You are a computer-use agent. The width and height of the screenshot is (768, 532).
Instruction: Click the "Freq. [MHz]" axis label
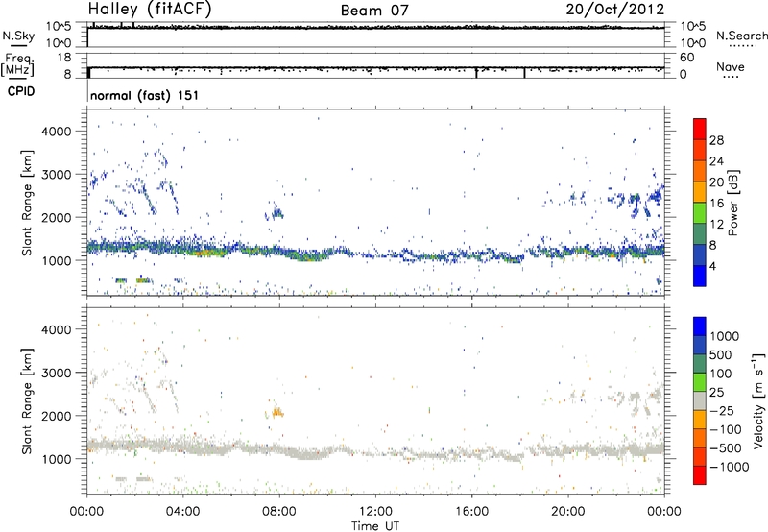point(18,65)
